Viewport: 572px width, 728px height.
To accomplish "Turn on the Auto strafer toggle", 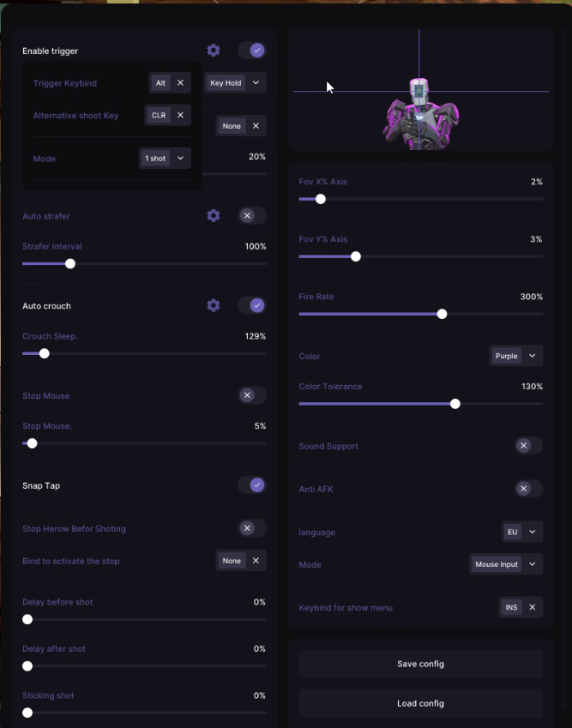I will point(252,215).
